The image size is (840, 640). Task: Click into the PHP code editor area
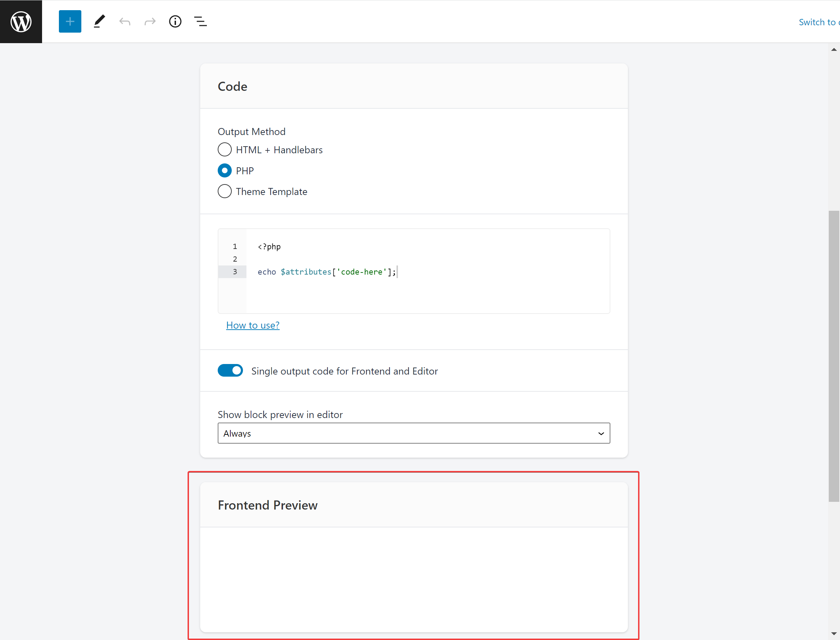coord(428,271)
